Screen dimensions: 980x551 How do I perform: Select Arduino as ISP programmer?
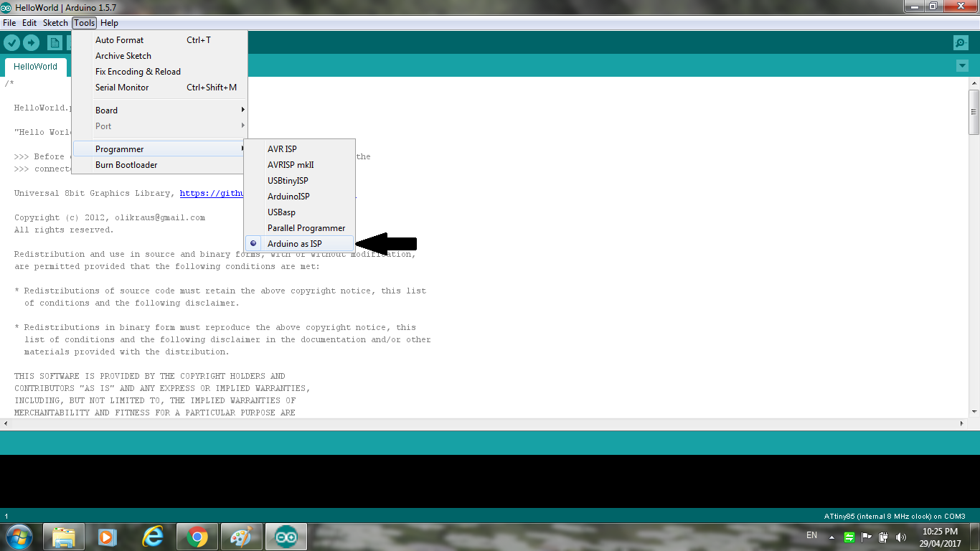click(299, 244)
